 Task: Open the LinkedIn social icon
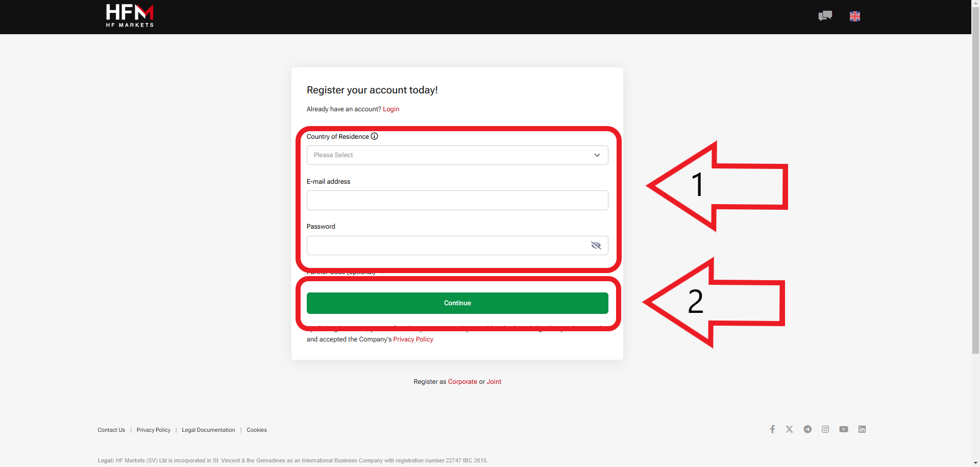862,429
